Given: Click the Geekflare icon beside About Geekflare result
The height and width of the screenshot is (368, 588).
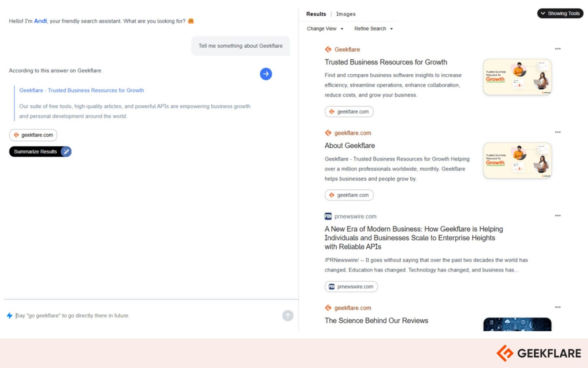Looking at the screenshot, I should [328, 133].
